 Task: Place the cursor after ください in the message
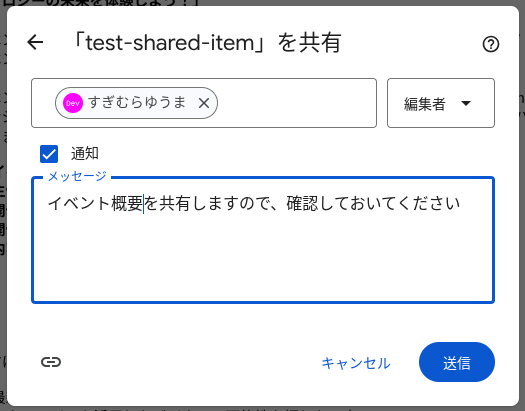(x=461, y=203)
